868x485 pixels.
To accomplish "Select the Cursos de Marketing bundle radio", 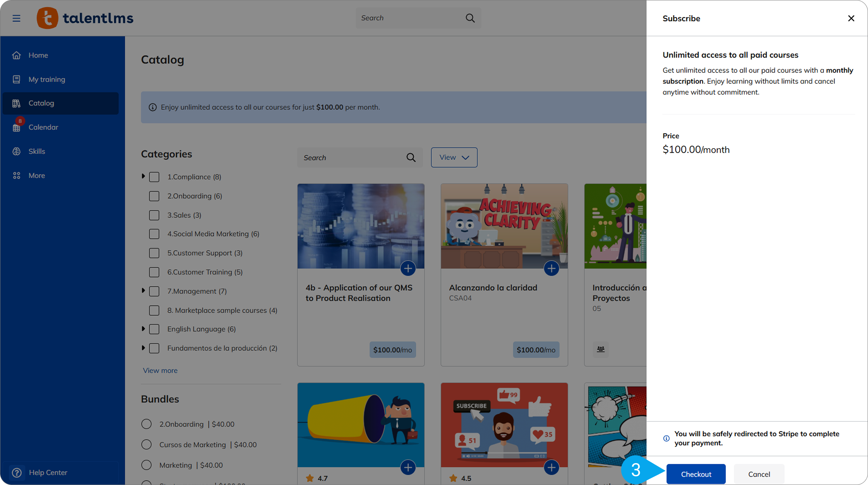I will (x=146, y=445).
